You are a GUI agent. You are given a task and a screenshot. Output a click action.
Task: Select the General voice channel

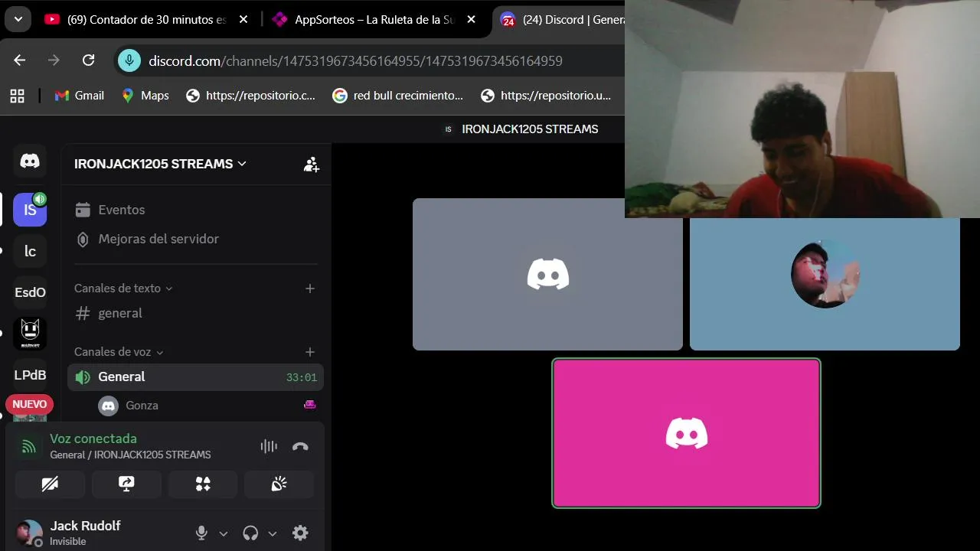point(195,377)
